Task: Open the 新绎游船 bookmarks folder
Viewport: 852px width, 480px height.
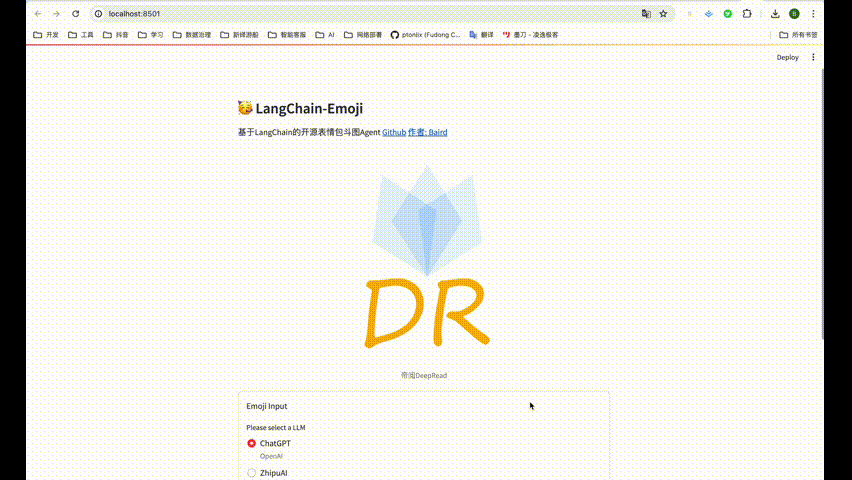Action: coord(239,35)
